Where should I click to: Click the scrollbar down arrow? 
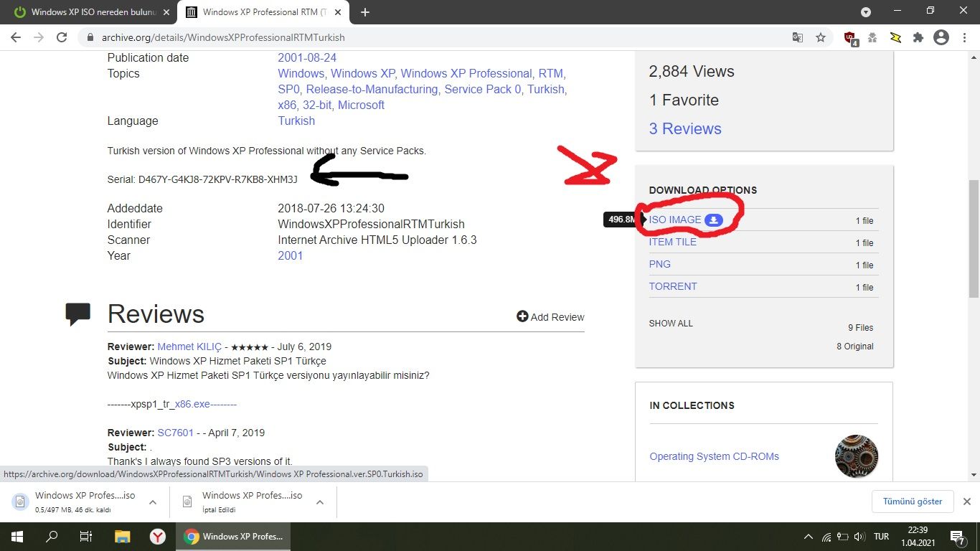pos(974,474)
